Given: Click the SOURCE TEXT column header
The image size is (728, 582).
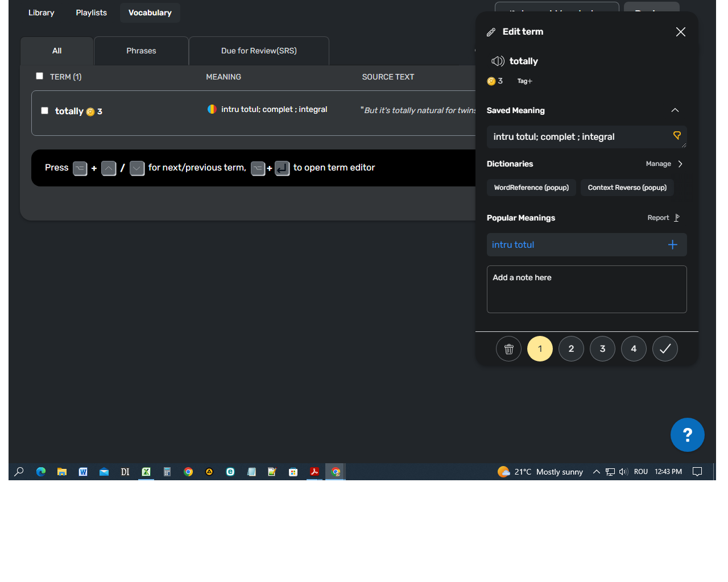Looking at the screenshot, I should tap(388, 77).
